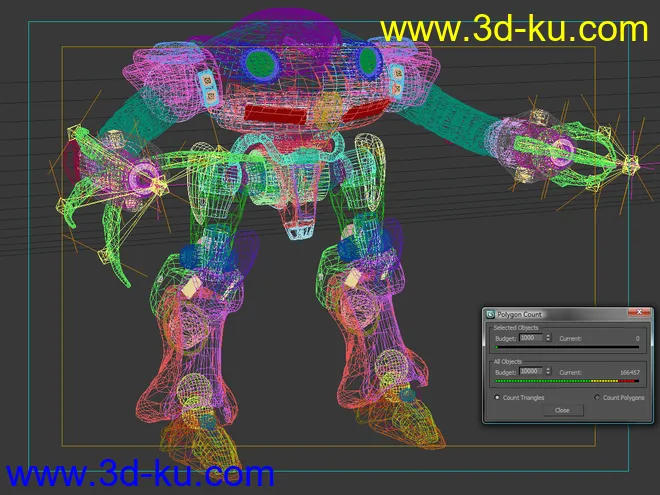Click the Selected Objects polygon meter bar
Viewport: 660px width, 495px height.
point(567,347)
